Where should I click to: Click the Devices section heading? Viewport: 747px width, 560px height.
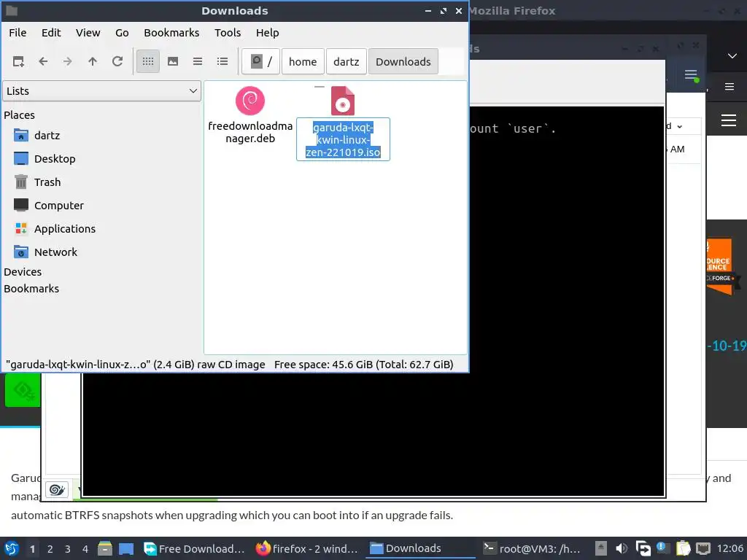pos(23,272)
